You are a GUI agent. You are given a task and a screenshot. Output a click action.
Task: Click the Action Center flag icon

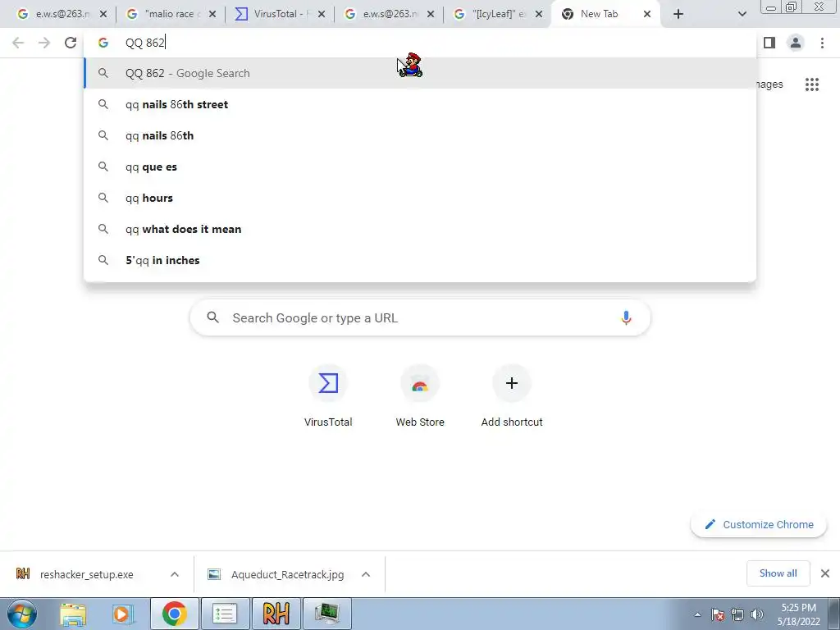click(x=718, y=615)
